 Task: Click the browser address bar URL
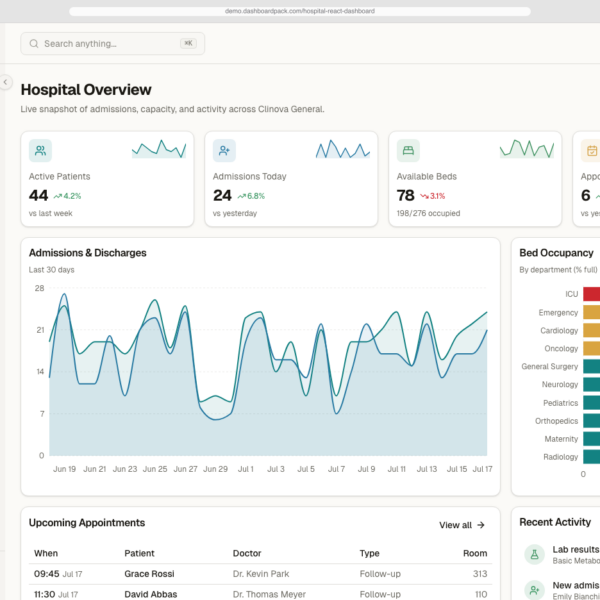coord(300,11)
